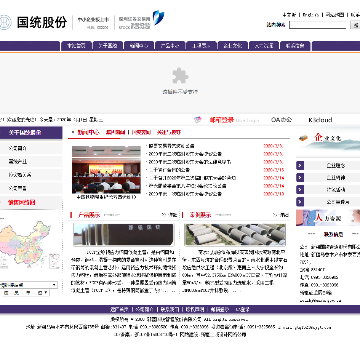Open the concrete pipes case image
The width and height of the screenshot is (360, 360).
[x=235, y=235]
